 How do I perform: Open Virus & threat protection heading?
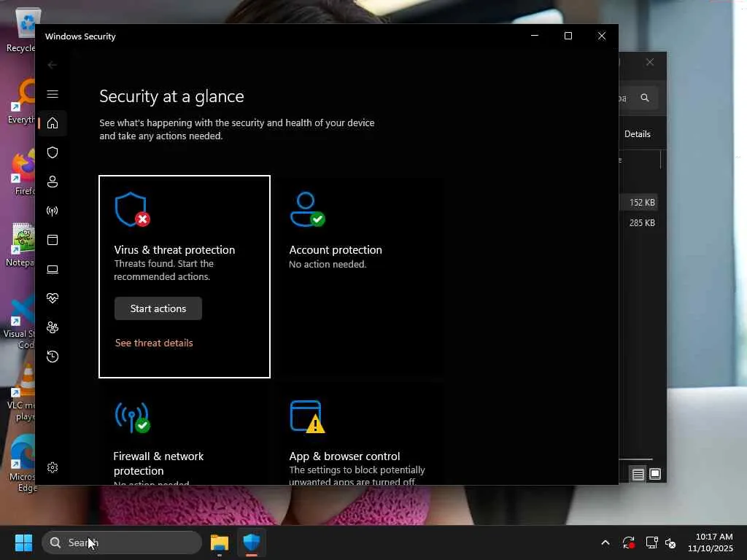174,250
